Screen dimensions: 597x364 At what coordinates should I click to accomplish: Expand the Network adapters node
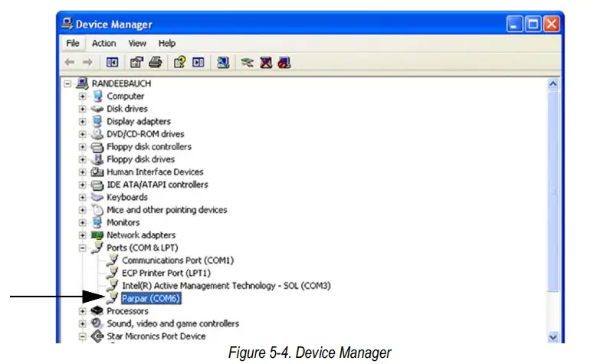(83, 235)
